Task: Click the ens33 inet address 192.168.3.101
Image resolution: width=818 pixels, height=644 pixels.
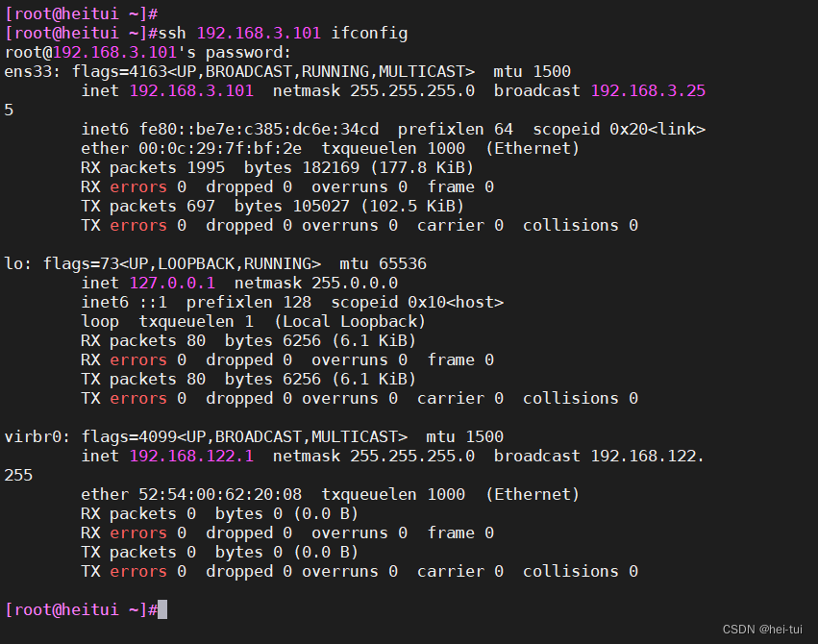Action: pyautogui.click(x=191, y=90)
